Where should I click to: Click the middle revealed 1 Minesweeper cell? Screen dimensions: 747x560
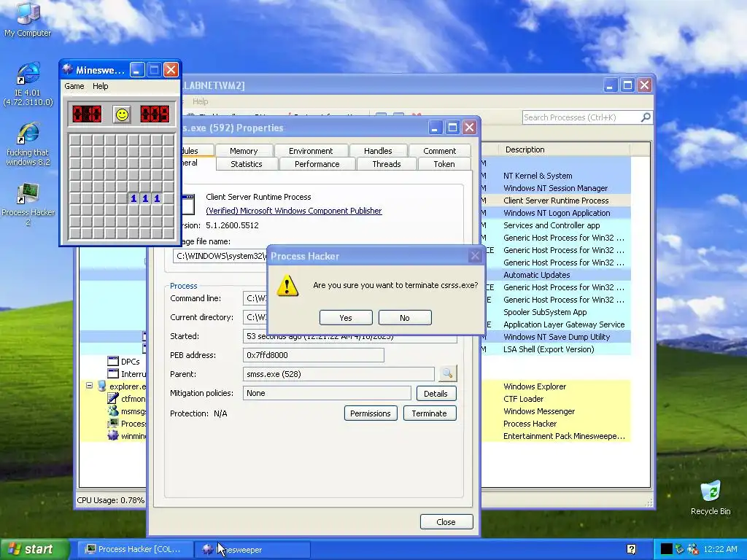pos(145,198)
